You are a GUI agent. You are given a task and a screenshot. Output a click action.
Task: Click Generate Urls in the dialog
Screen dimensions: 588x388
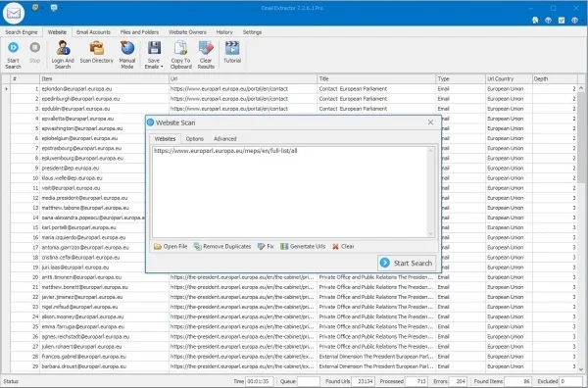[x=303, y=246]
